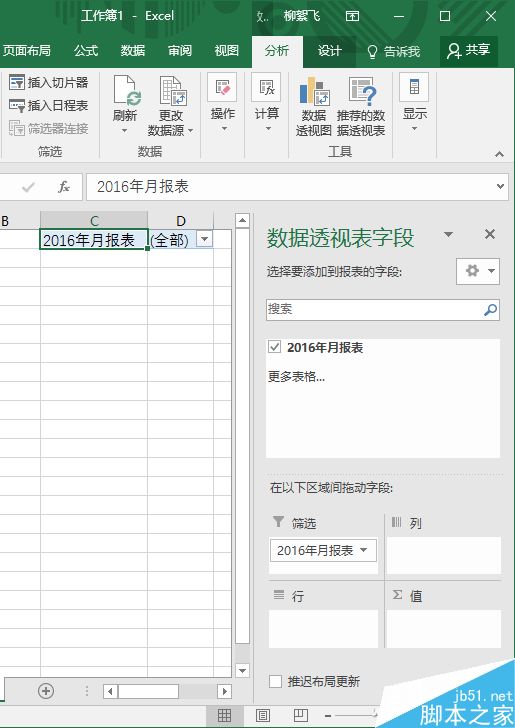This screenshot has height=728, width=515.
Task: Switch to Page Break Preview in status bar
Action: click(300, 715)
